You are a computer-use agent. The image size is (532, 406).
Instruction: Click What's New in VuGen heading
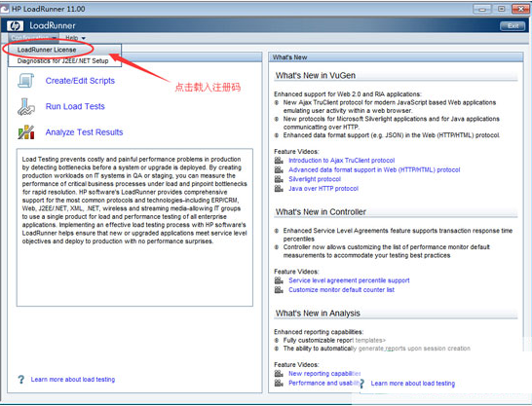[x=316, y=76]
